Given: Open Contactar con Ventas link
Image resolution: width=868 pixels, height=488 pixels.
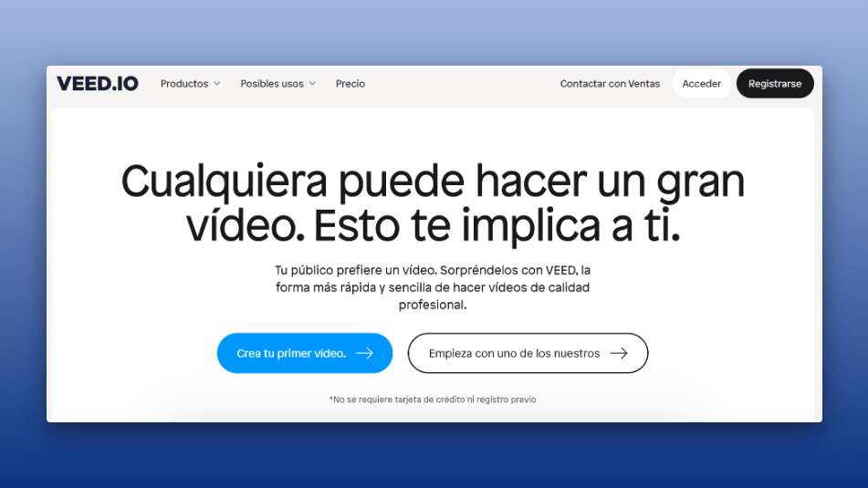Looking at the screenshot, I should 610,84.
